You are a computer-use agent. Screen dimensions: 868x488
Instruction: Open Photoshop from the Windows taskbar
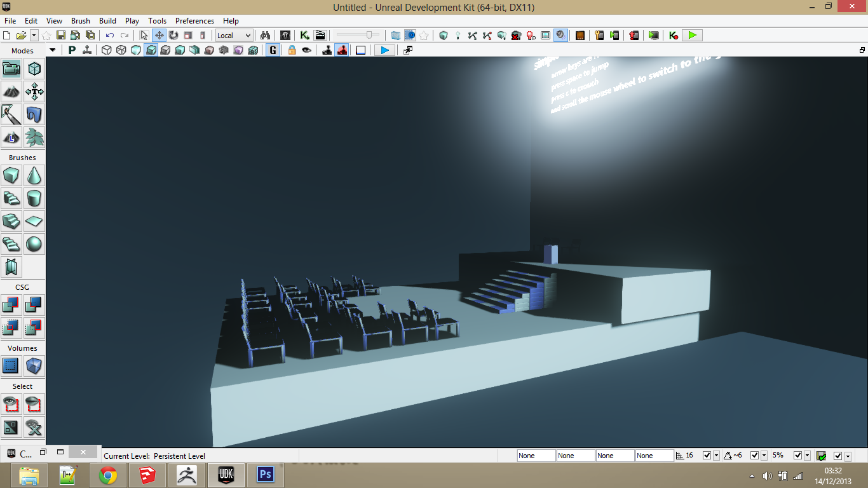pyautogui.click(x=265, y=475)
